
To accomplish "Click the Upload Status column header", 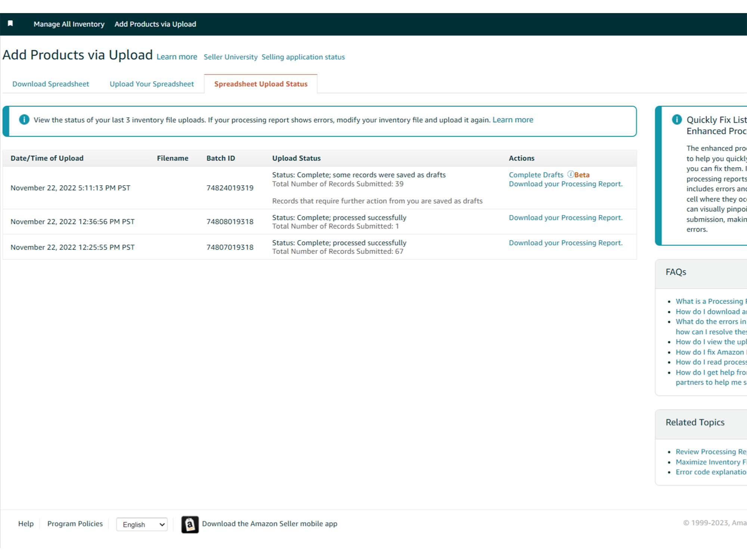I will (x=296, y=158).
